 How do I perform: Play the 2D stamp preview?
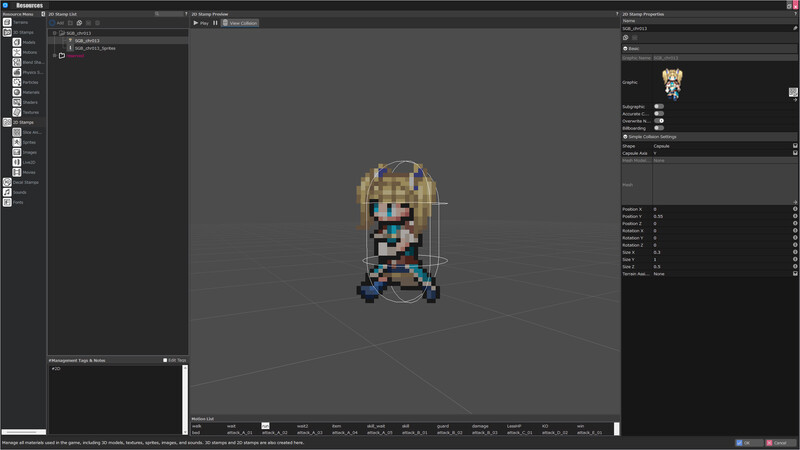(x=201, y=23)
